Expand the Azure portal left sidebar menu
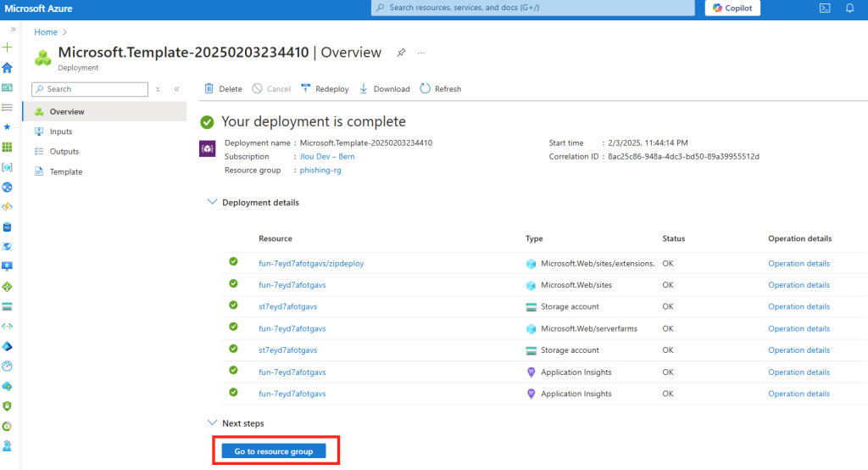 (13, 30)
